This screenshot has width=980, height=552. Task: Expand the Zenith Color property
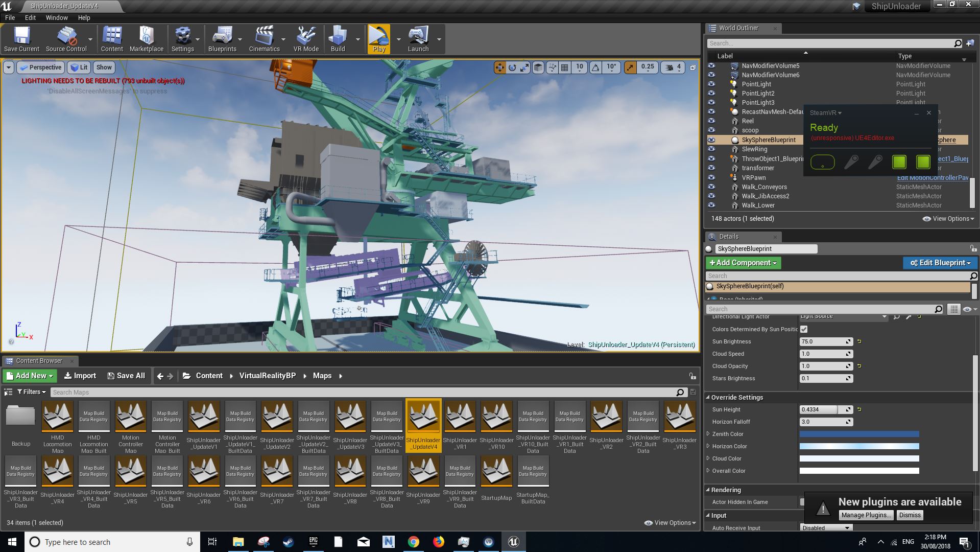tap(708, 434)
